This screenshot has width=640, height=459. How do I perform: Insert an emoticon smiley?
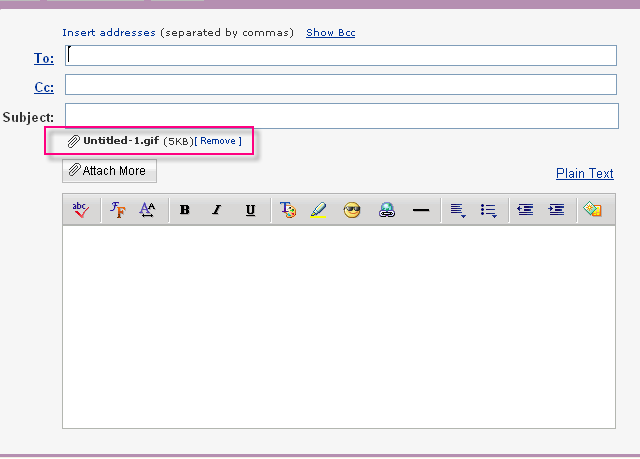click(352, 210)
